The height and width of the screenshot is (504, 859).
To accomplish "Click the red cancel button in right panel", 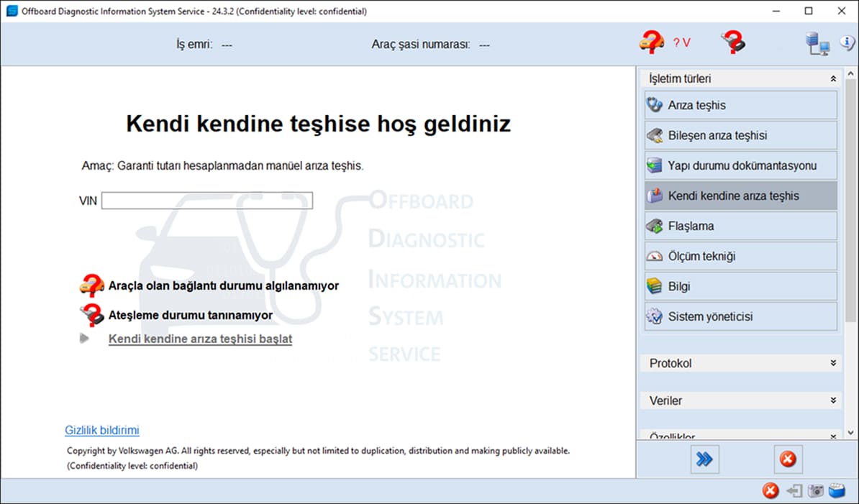I will pyautogui.click(x=788, y=459).
